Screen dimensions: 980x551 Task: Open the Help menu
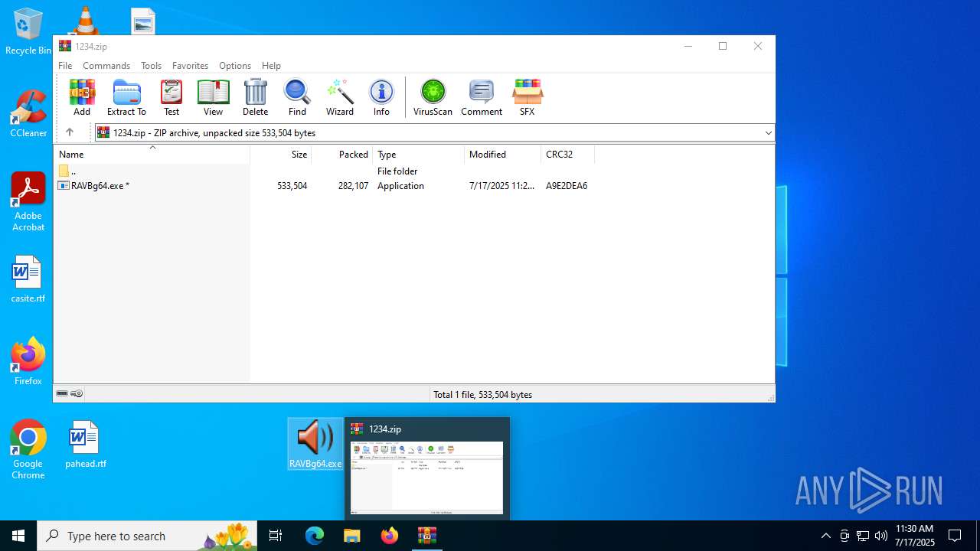271,66
